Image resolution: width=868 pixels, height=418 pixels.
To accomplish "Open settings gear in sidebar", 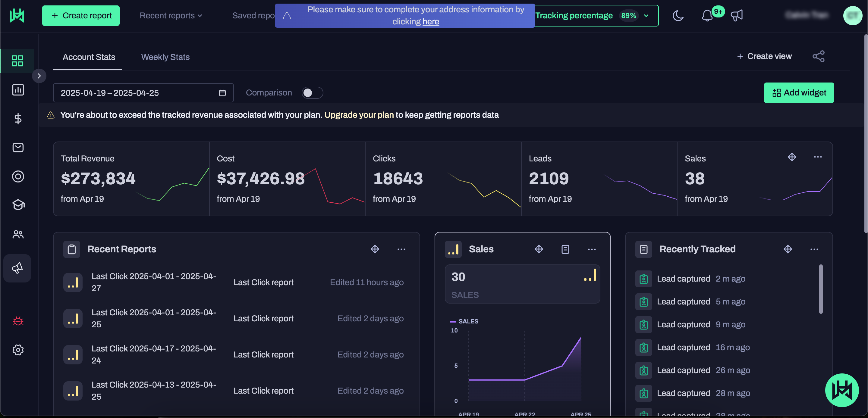I will [18, 350].
